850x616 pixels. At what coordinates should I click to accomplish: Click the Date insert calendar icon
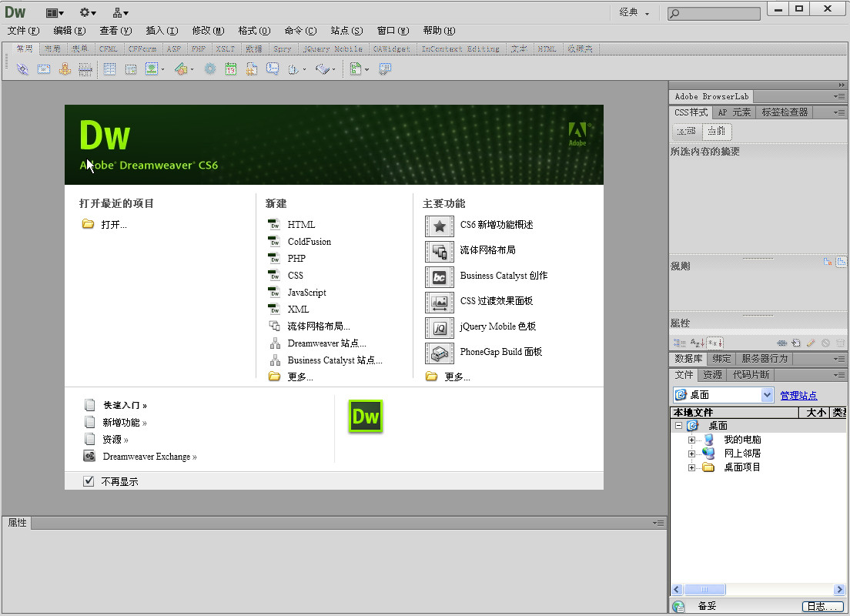click(x=231, y=69)
